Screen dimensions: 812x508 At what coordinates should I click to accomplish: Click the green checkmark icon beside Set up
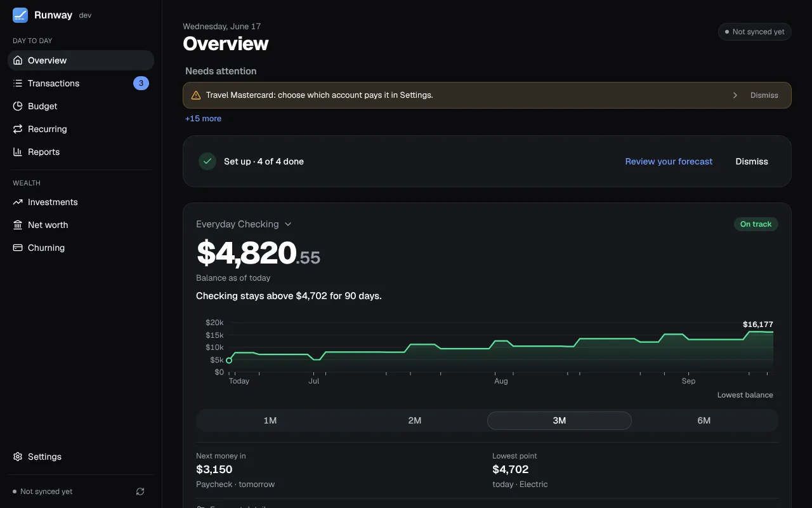207,161
